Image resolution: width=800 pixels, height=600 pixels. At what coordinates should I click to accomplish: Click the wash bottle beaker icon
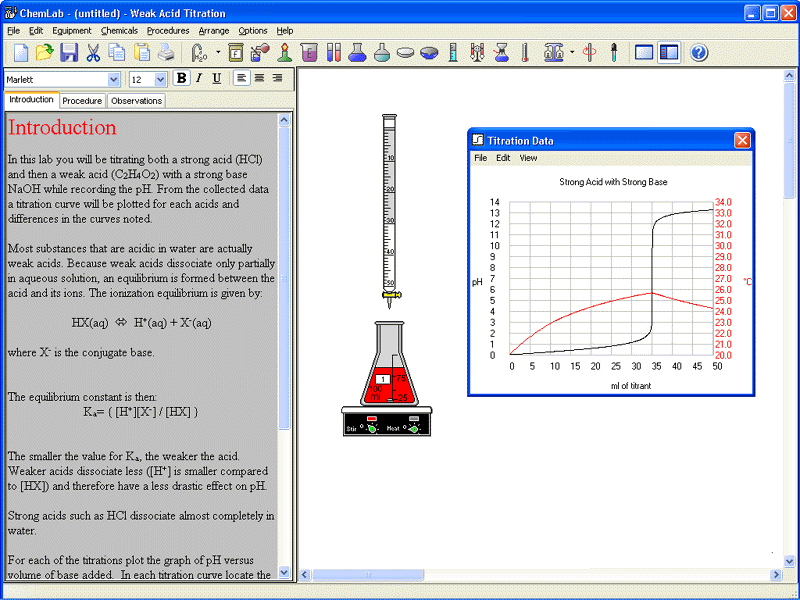[x=260, y=53]
